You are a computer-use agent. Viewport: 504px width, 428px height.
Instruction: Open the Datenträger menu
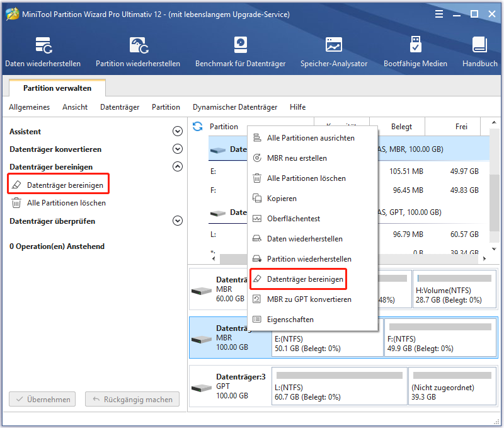coord(120,107)
